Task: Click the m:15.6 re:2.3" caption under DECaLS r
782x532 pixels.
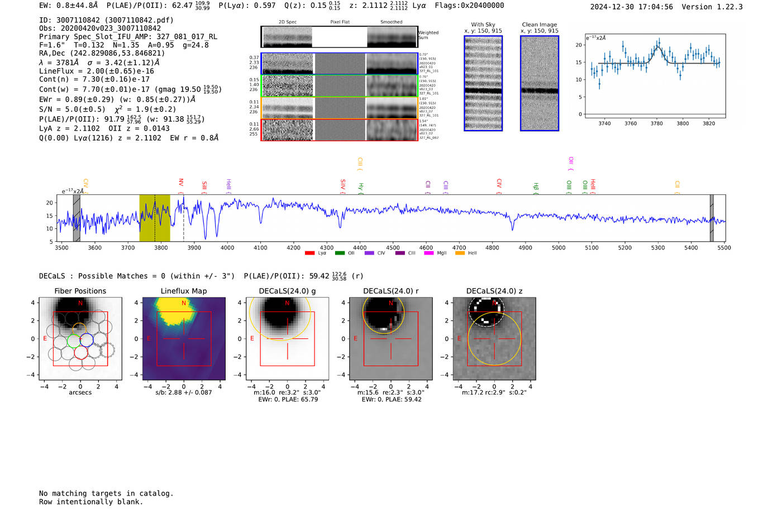Action: 391,392
